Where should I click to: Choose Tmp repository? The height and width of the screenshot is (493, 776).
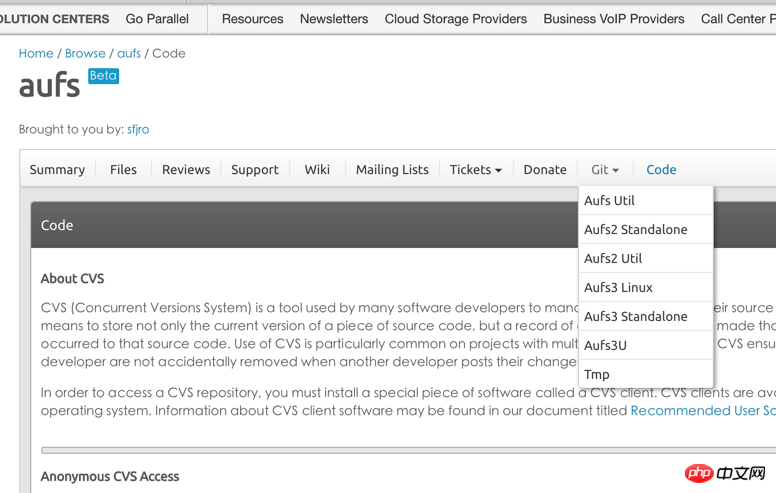coord(646,374)
